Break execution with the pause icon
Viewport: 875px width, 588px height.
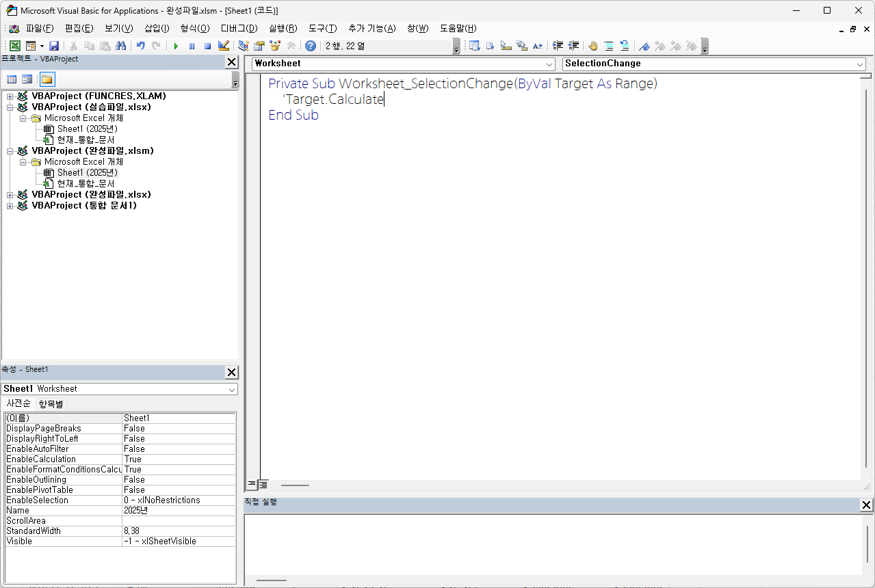[192, 46]
